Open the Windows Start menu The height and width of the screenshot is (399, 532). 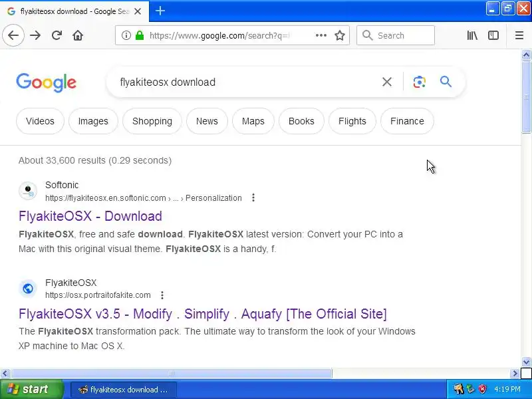click(x=32, y=389)
